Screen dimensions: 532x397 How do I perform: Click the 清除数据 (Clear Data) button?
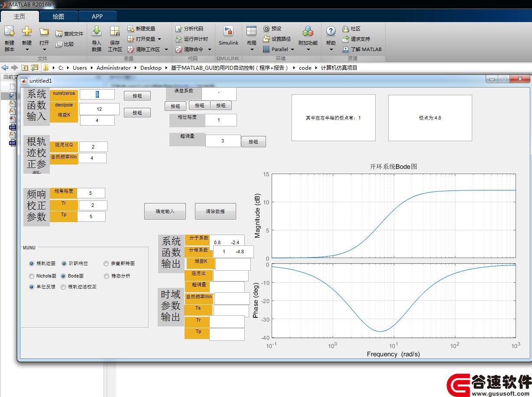(x=215, y=211)
